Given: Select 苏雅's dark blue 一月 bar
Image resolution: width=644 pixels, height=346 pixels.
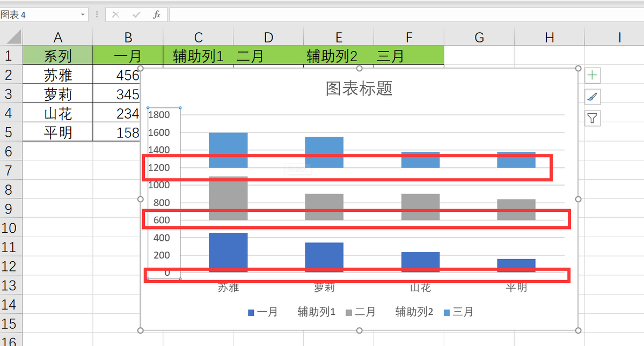Looking at the screenshot, I should click(x=228, y=253).
